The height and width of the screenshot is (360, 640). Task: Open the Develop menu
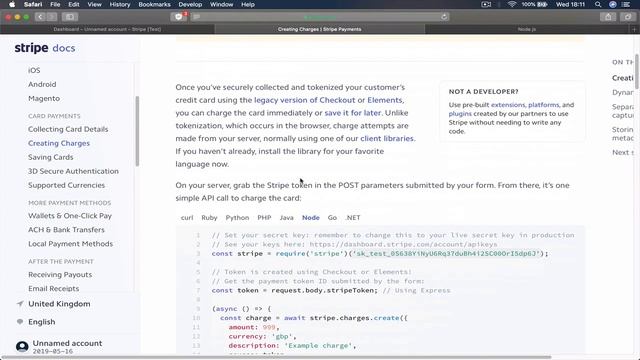(190, 4)
